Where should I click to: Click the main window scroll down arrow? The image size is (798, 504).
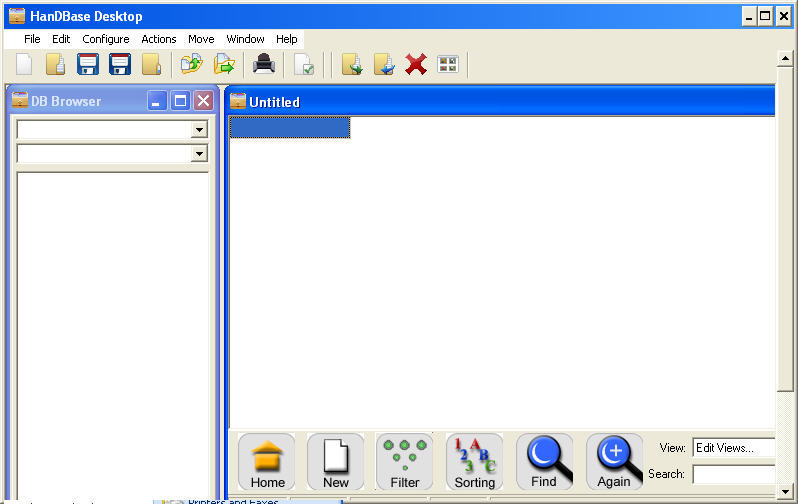pyautogui.click(x=785, y=492)
